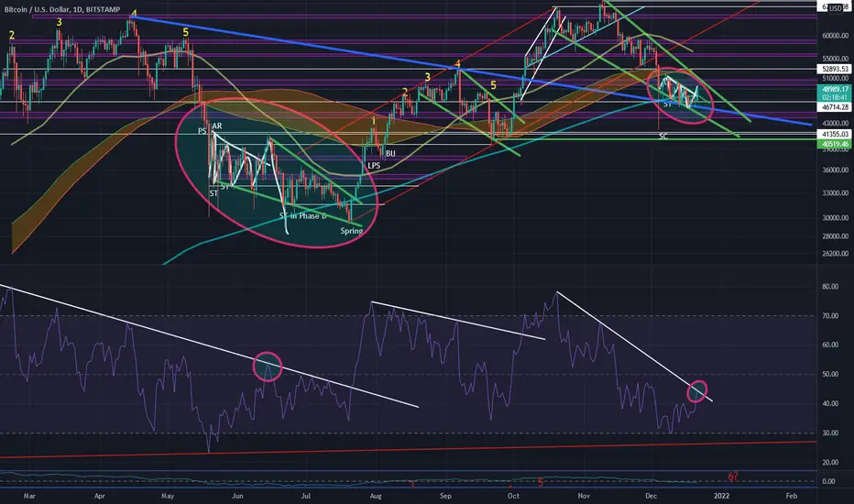Select the RSI 50.00 scale value
This screenshot has height=504, width=854.
tap(830, 374)
